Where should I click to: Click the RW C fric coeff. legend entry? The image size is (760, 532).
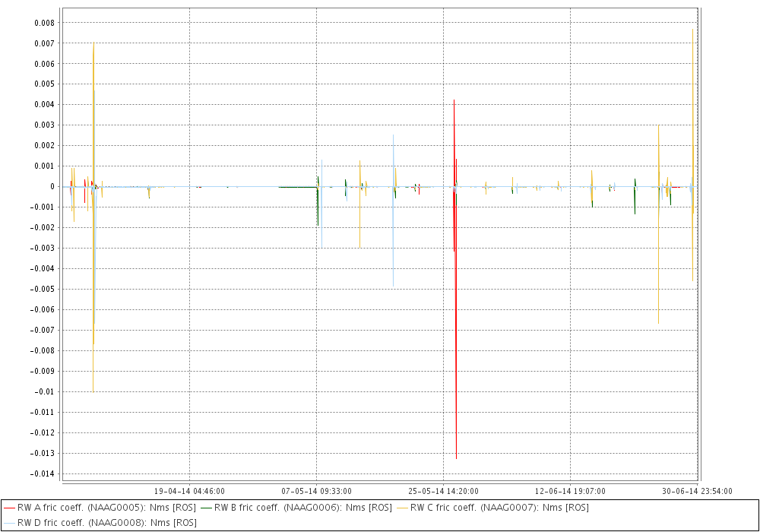[493, 508]
